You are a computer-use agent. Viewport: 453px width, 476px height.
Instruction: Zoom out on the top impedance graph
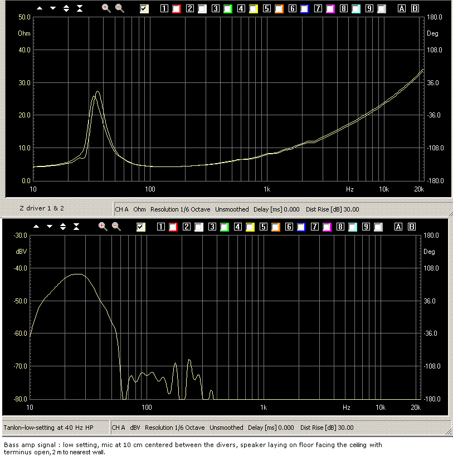point(120,8)
